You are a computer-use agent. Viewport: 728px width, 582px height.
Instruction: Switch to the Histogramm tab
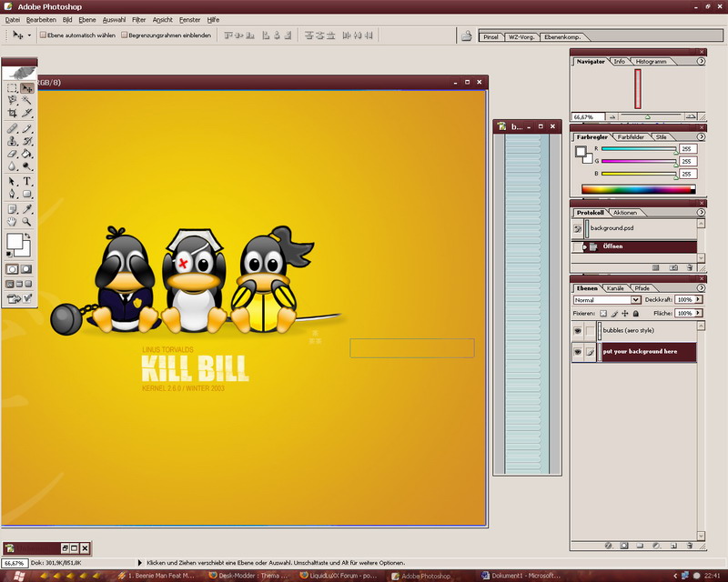[x=651, y=61]
